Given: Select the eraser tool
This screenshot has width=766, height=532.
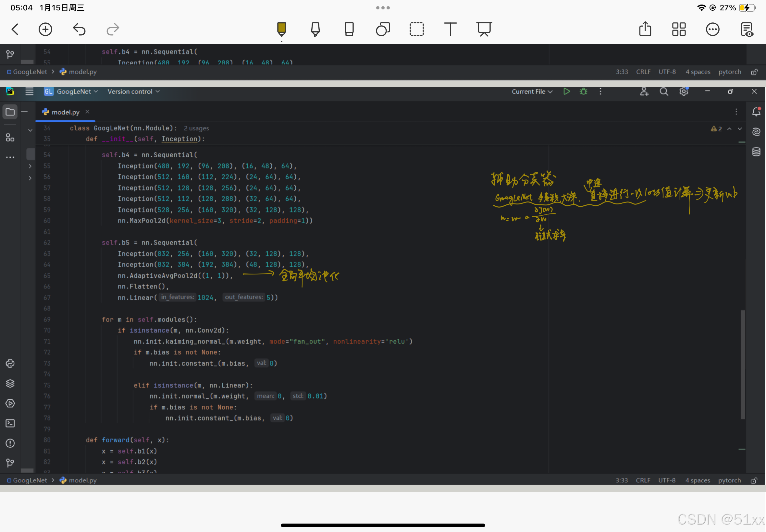Looking at the screenshot, I should (349, 29).
